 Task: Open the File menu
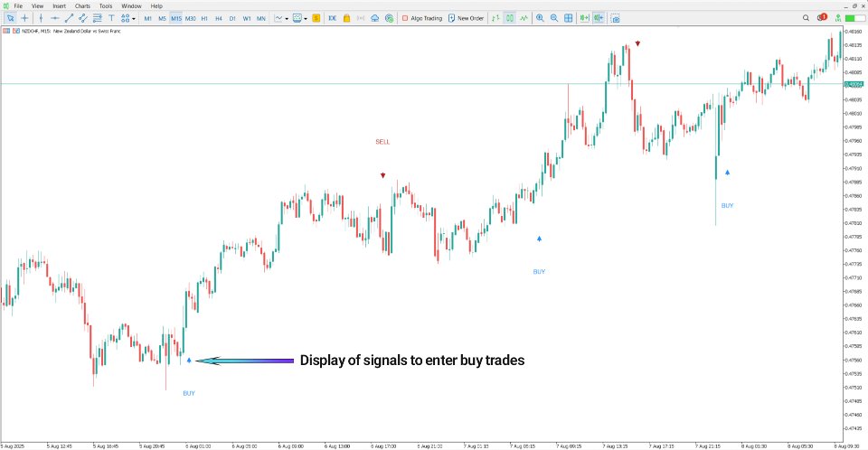(x=18, y=6)
